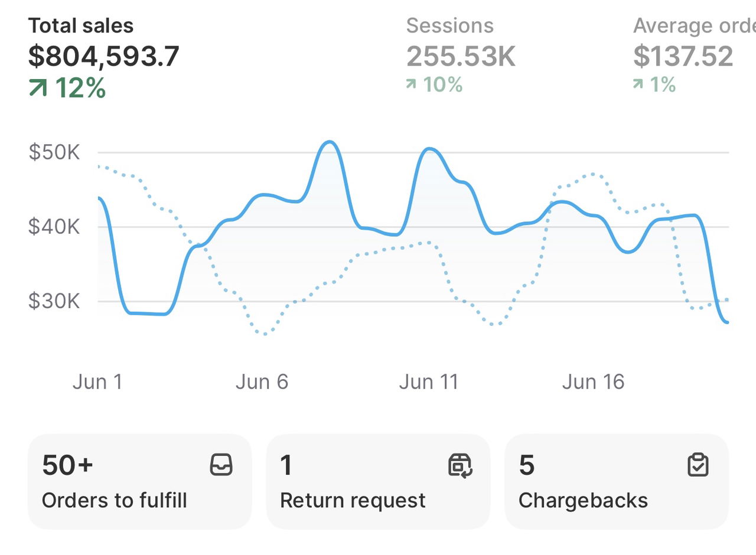Select the Jun 16 date on the chart axis

point(593,382)
